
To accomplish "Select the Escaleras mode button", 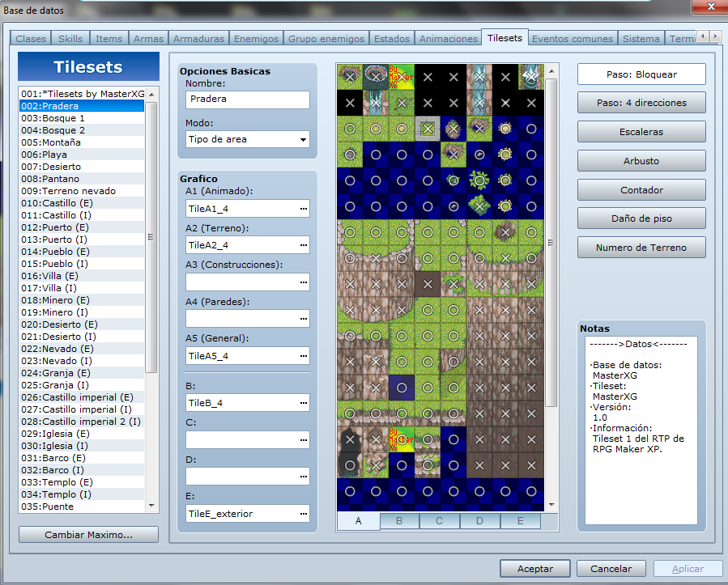I will point(641,132).
